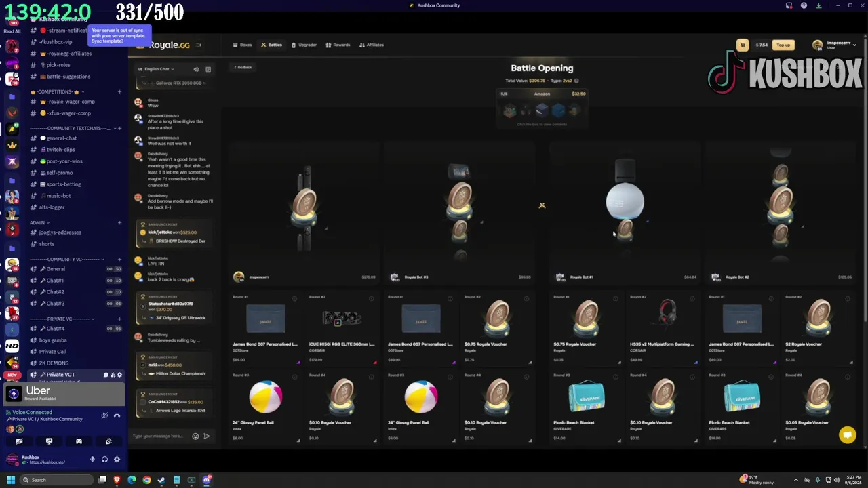Collapse the COMMUNITY VC category

point(66,259)
